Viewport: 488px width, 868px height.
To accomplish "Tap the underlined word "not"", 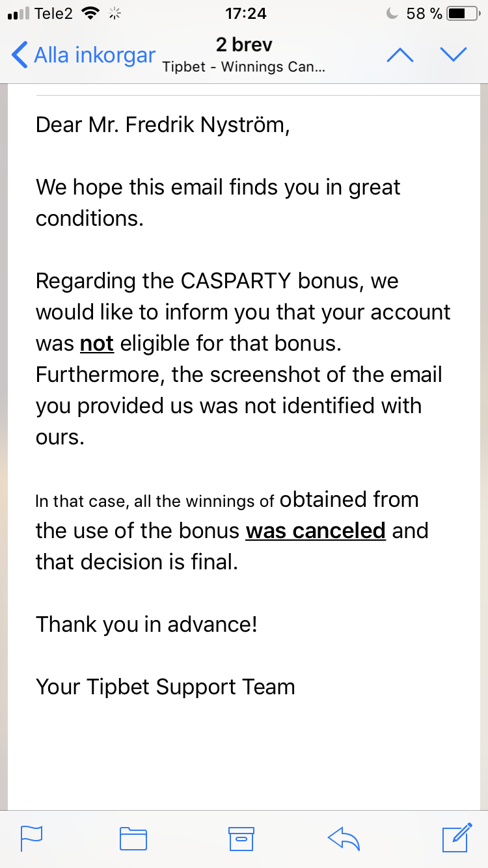I will coord(97,344).
